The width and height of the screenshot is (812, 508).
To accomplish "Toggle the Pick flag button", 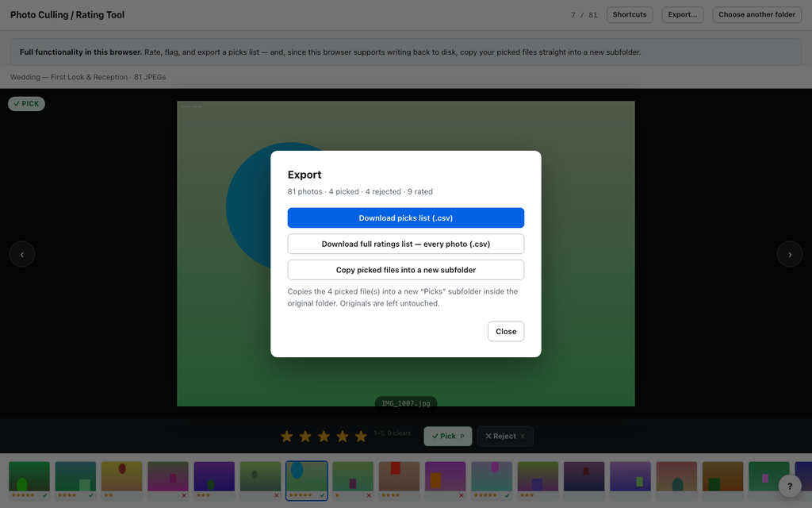I will click(x=448, y=437).
